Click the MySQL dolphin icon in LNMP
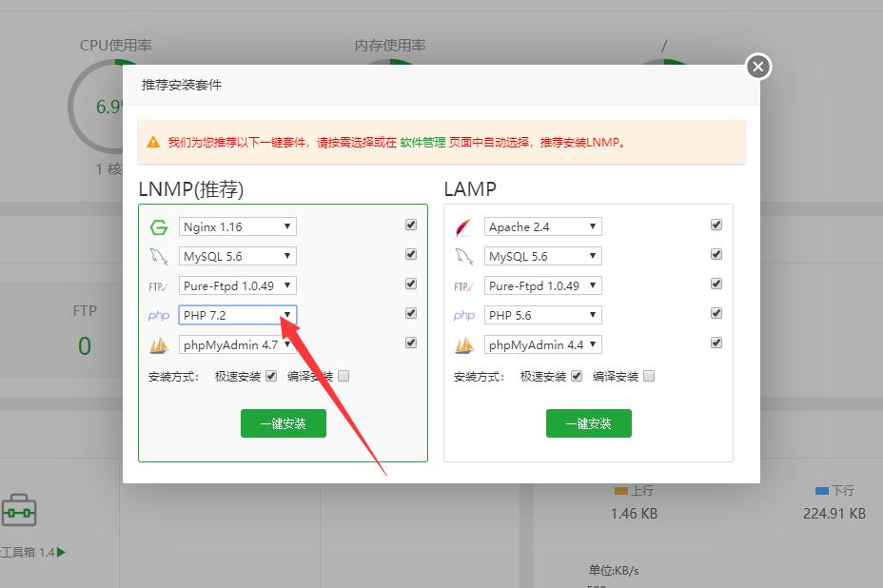883x588 pixels. pyautogui.click(x=159, y=257)
